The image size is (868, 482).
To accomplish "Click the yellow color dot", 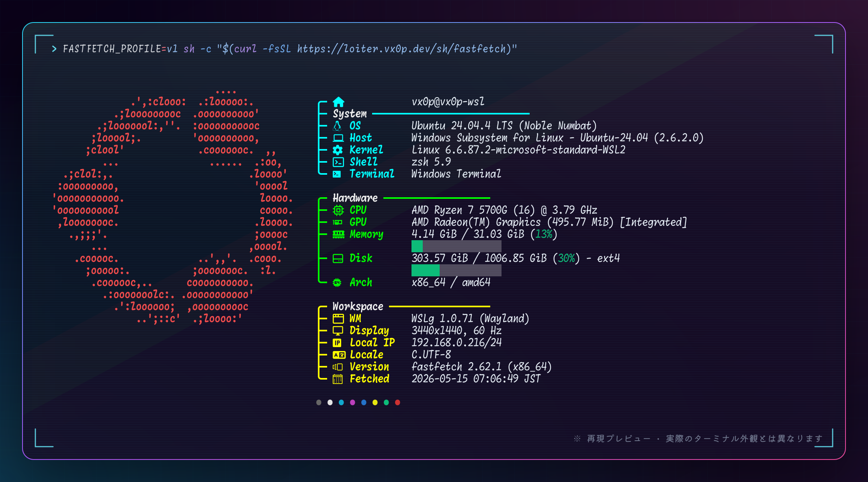I will pos(375,402).
